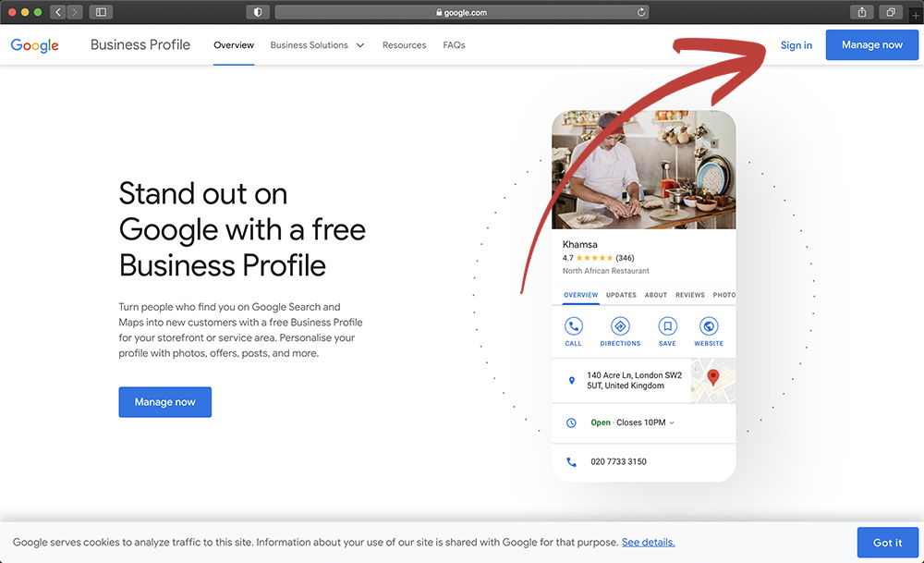Dismiss cookie notice with Got it
The height and width of the screenshot is (563, 924).
887,543
